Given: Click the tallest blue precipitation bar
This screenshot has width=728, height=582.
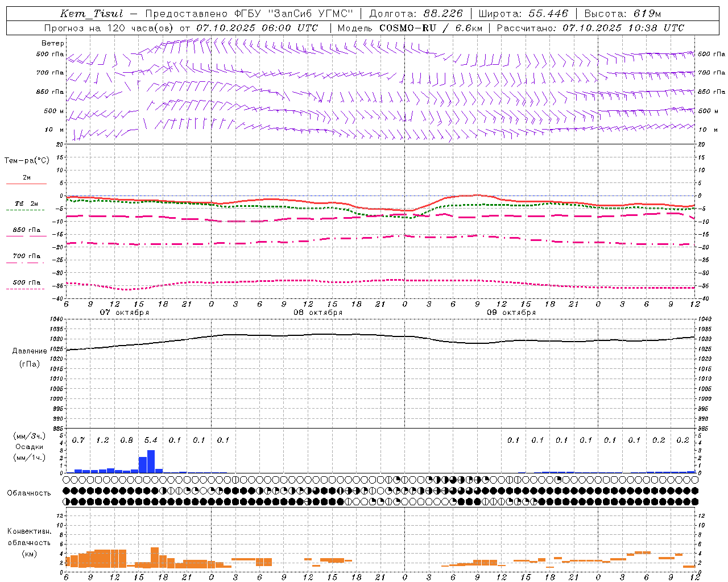Looking at the screenshot, I should tap(151, 462).
